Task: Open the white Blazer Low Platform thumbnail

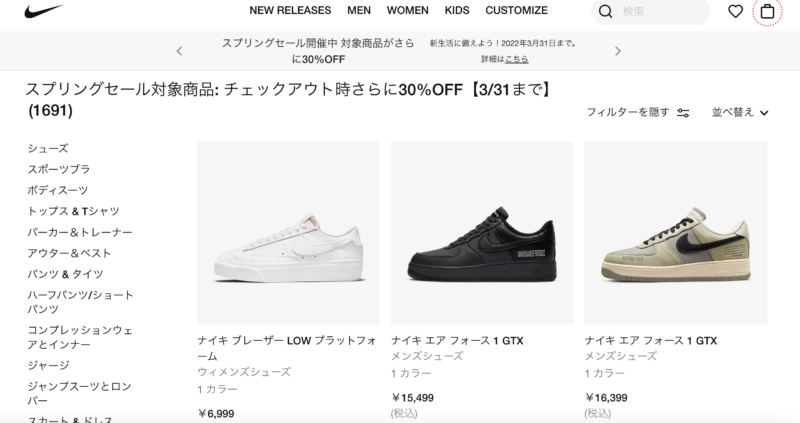Action: (x=288, y=233)
